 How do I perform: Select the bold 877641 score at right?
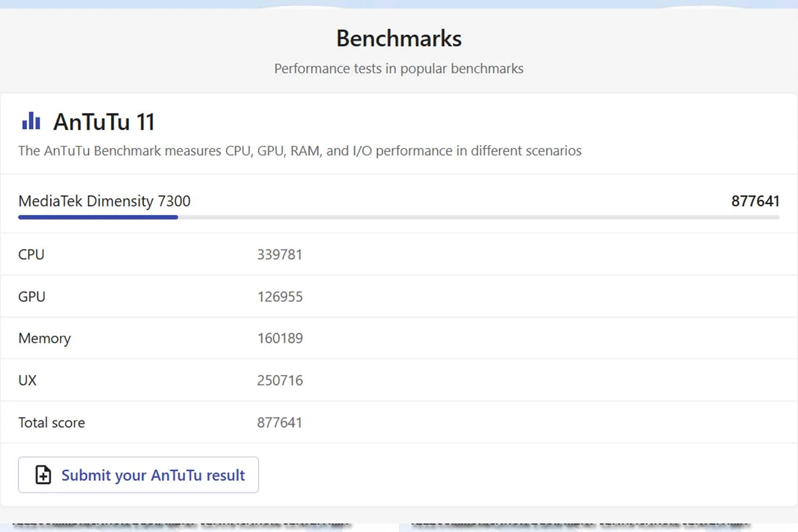[755, 201]
